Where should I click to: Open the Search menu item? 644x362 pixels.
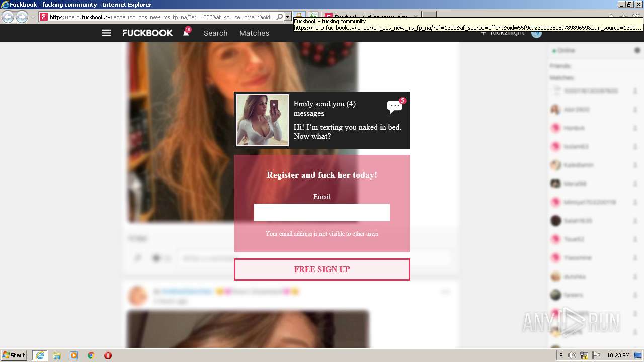[215, 33]
